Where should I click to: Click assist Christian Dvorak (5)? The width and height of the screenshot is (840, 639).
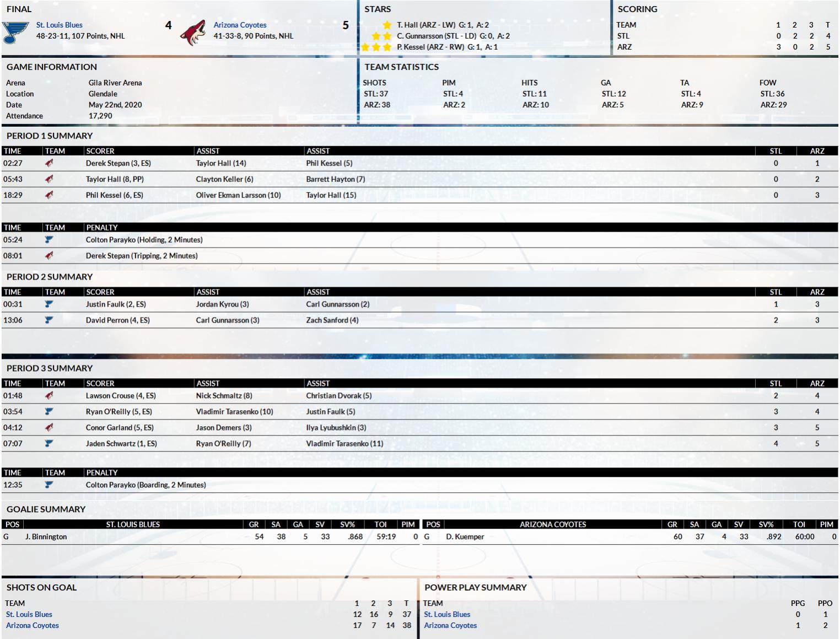339,396
